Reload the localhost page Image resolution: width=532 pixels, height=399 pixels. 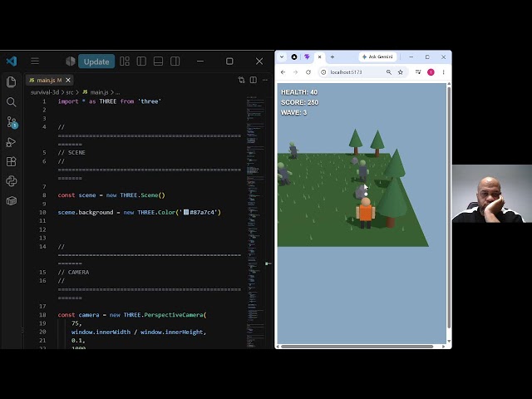click(x=308, y=72)
